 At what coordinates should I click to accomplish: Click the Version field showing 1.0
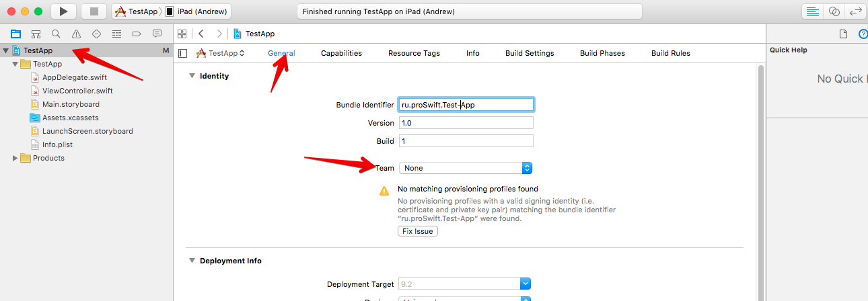pos(466,123)
